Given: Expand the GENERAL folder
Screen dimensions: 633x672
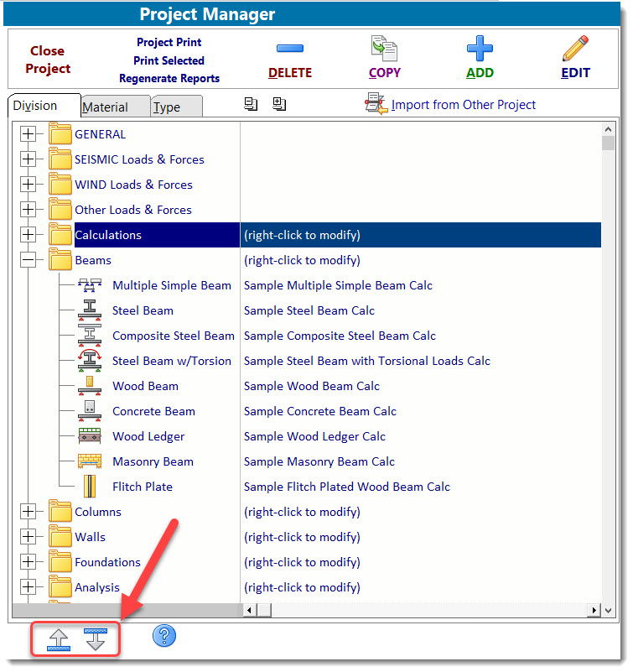Looking at the screenshot, I should click(29, 134).
